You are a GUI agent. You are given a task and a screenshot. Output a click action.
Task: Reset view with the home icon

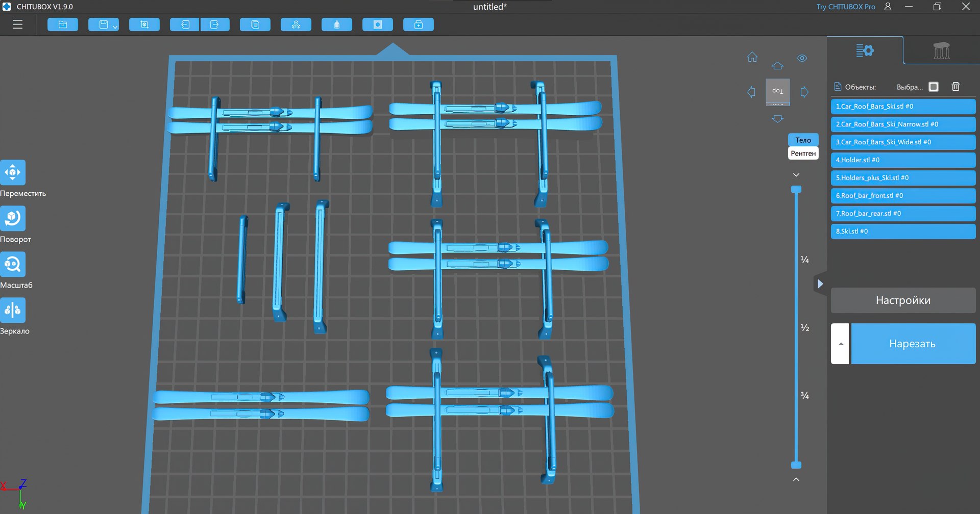(752, 57)
